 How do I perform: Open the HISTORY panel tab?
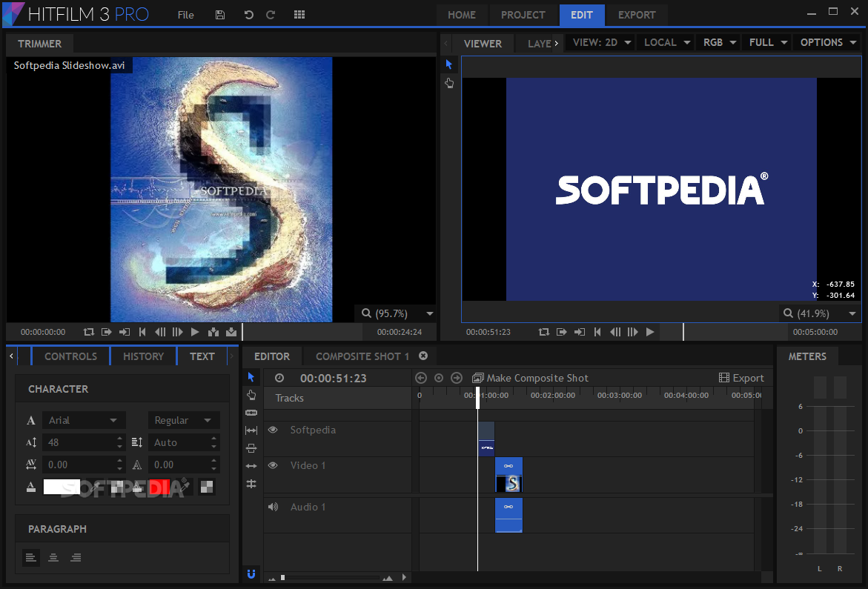(x=143, y=356)
